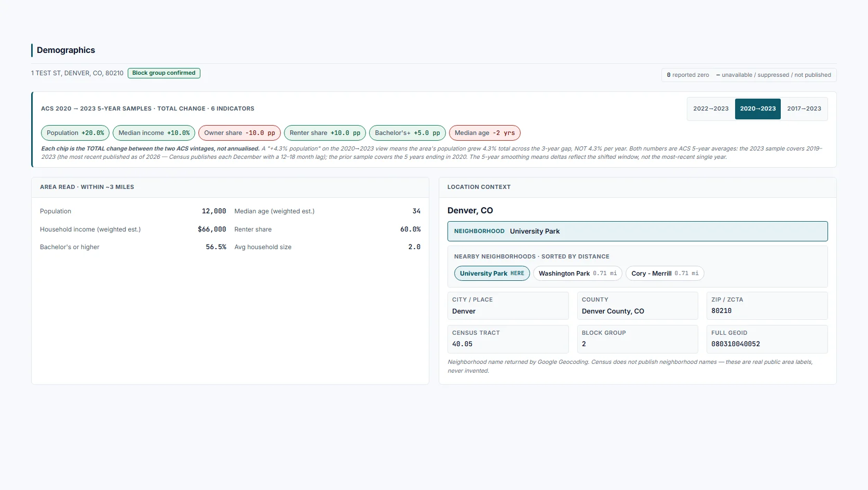Click the Population value 12,000
The width and height of the screenshot is (868, 490).
click(x=214, y=211)
